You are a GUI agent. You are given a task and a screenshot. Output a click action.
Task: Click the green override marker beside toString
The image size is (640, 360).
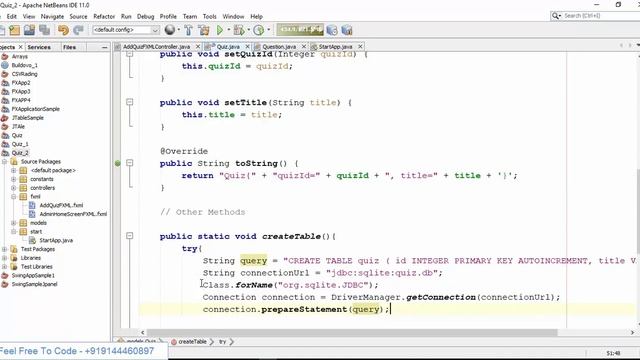118,163
